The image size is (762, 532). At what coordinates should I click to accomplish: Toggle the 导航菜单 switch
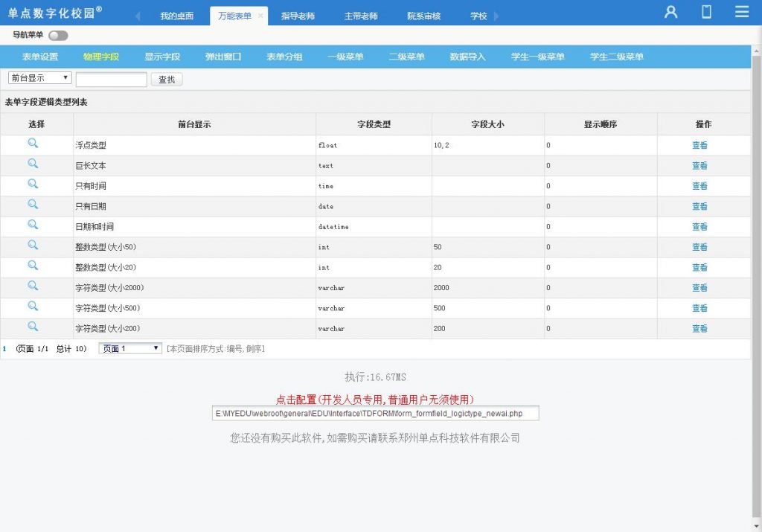coord(58,36)
